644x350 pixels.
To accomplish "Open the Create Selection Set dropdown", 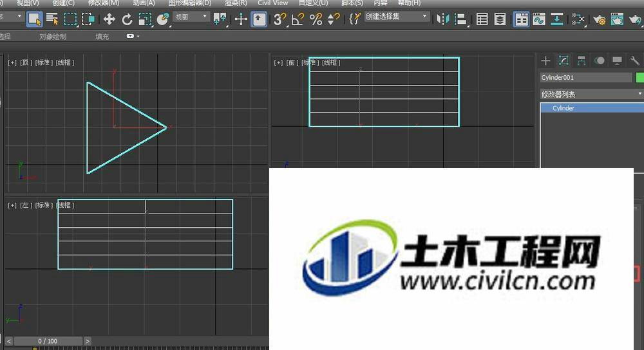I will 396,17.
